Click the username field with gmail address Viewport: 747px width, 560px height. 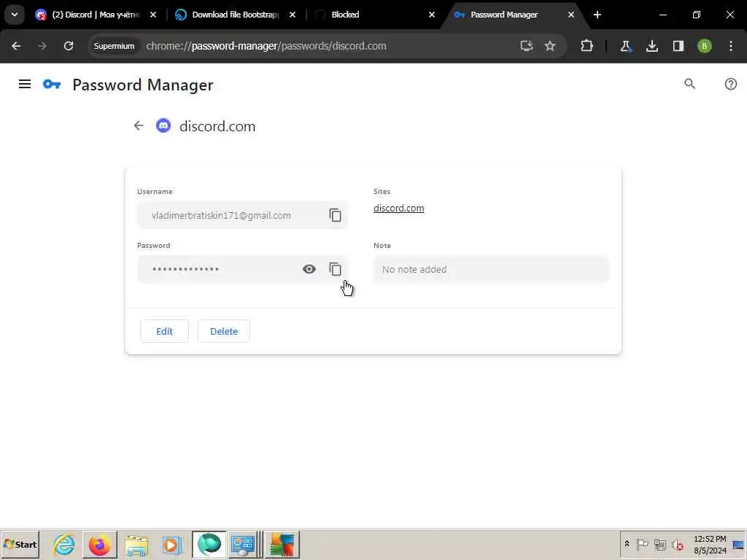point(242,215)
